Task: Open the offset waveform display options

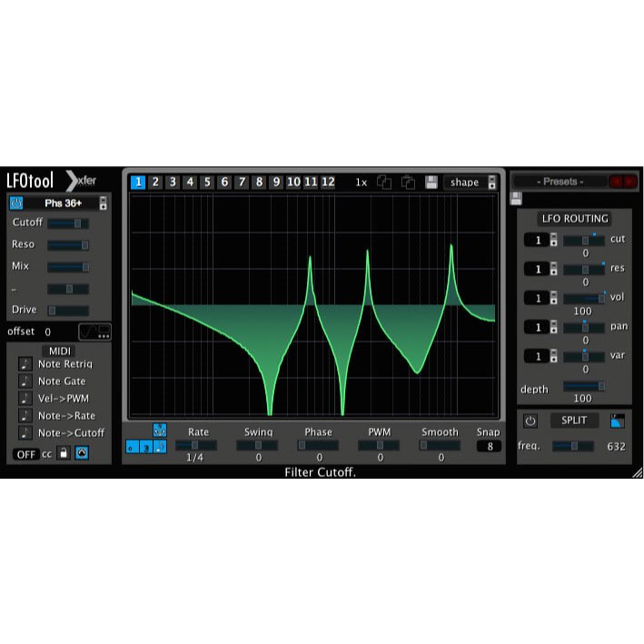Action: click(94, 332)
